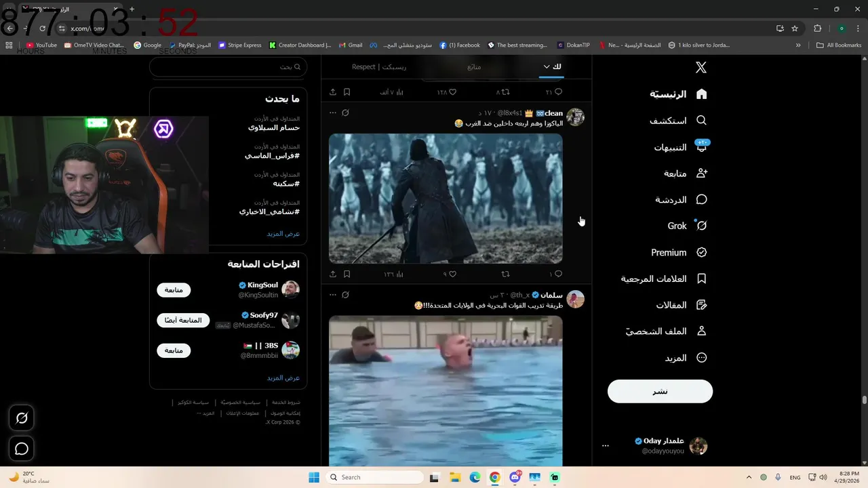This screenshot has height=488, width=868.
Task: Open the Chrome extensions puzzle icon
Action: (x=817, y=28)
